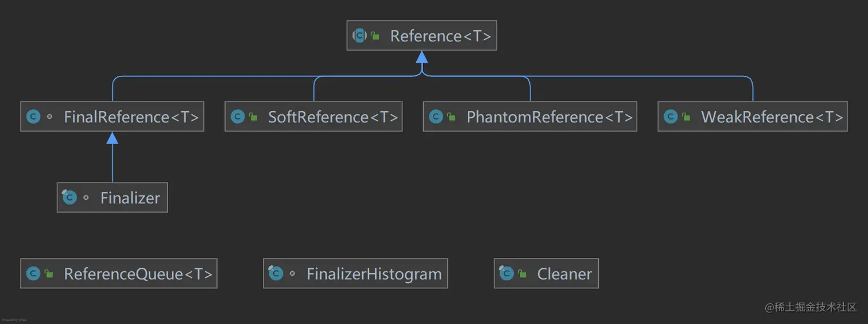Click the package-private dot icon on FinalReference<T>
The image size is (868, 324).
pos(49,117)
